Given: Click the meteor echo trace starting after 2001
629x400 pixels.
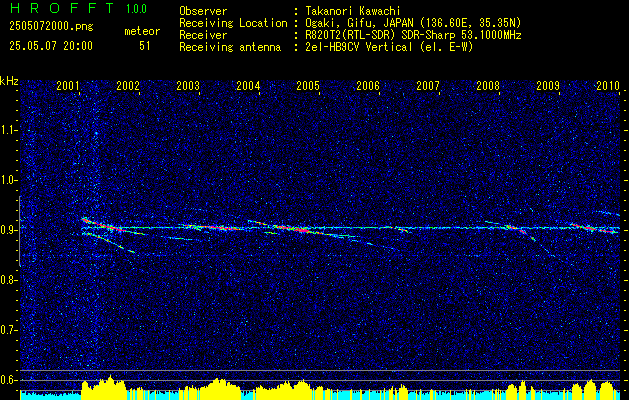Looking at the screenshot, I should coord(102,225).
